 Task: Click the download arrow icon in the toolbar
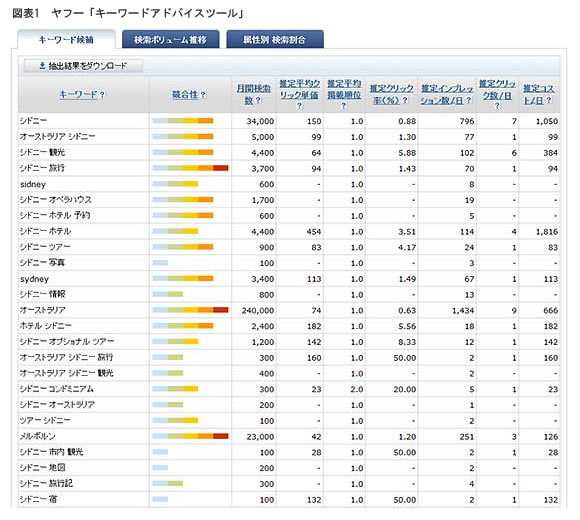pos(42,66)
